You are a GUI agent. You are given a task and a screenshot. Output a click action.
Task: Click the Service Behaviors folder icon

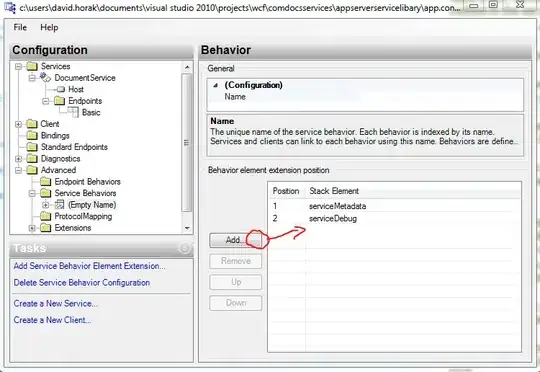45,193
